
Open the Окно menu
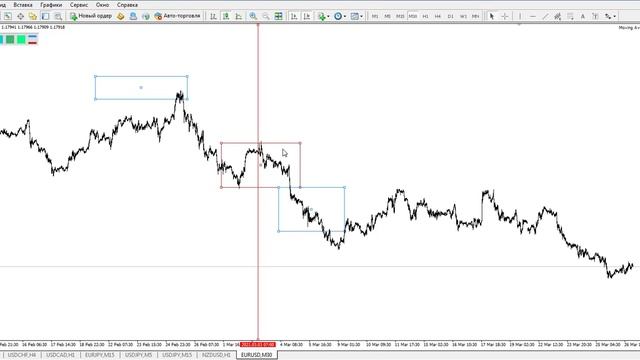pos(102,5)
